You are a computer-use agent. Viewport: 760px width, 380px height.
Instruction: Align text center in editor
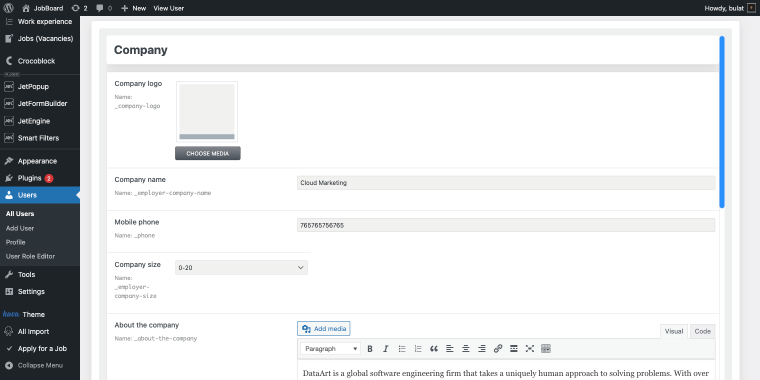[466, 348]
